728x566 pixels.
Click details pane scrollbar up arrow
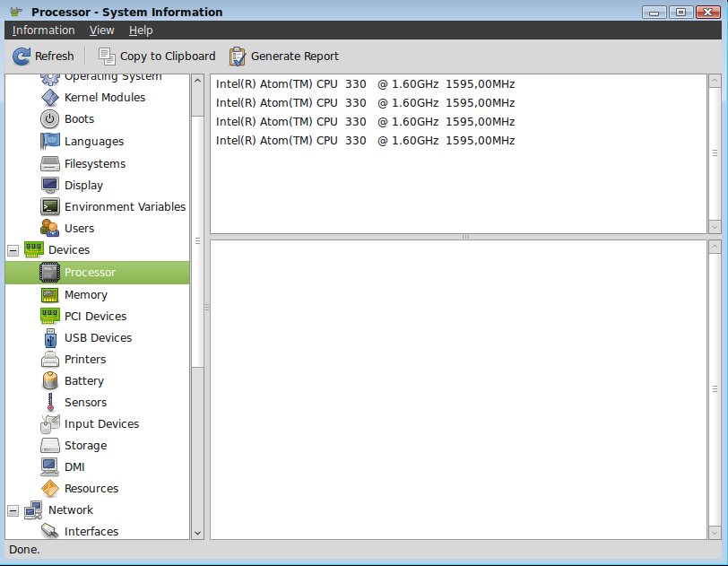715,247
